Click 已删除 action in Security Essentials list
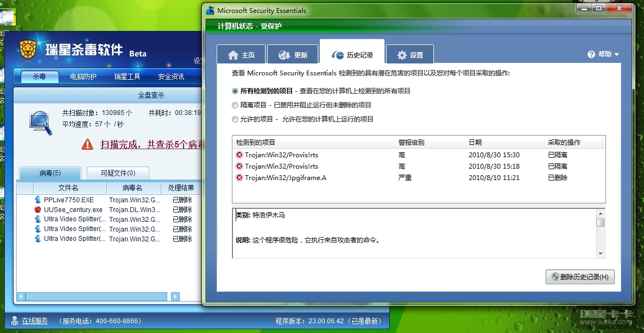 click(x=558, y=177)
